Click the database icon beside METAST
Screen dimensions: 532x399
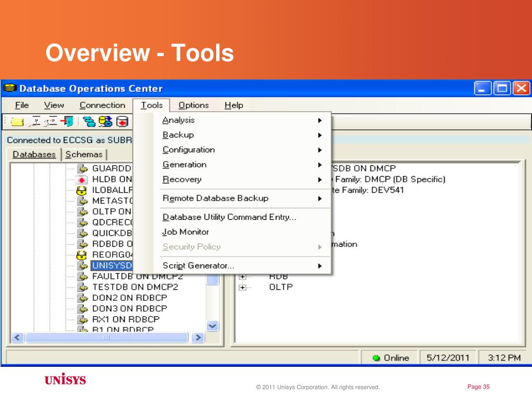[83, 201]
